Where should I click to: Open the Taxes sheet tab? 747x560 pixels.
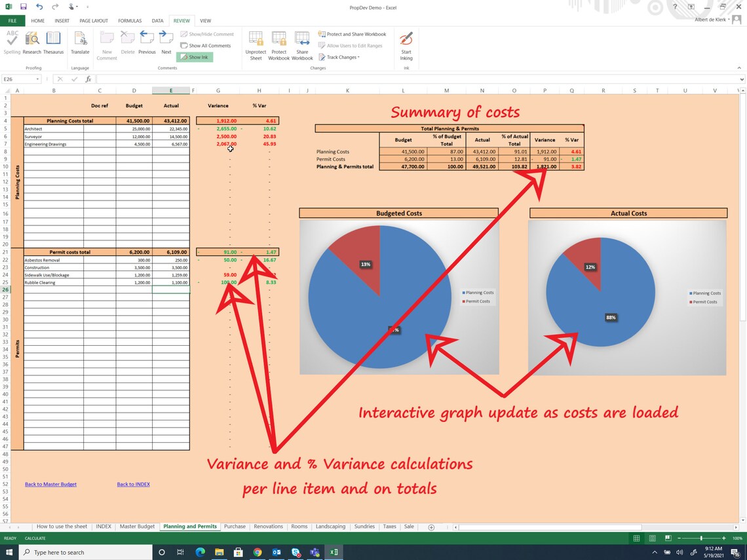pyautogui.click(x=390, y=527)
